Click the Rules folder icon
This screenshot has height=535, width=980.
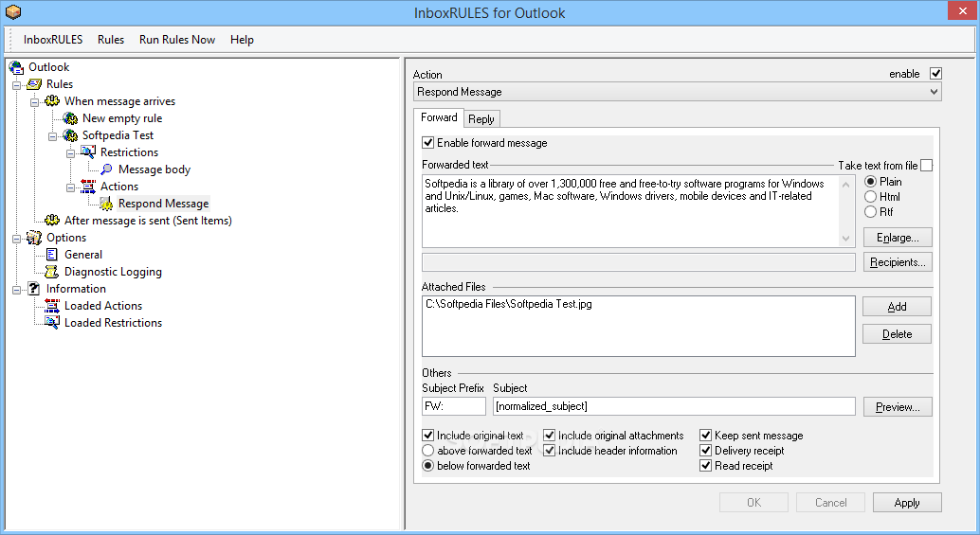pos(34,84)
